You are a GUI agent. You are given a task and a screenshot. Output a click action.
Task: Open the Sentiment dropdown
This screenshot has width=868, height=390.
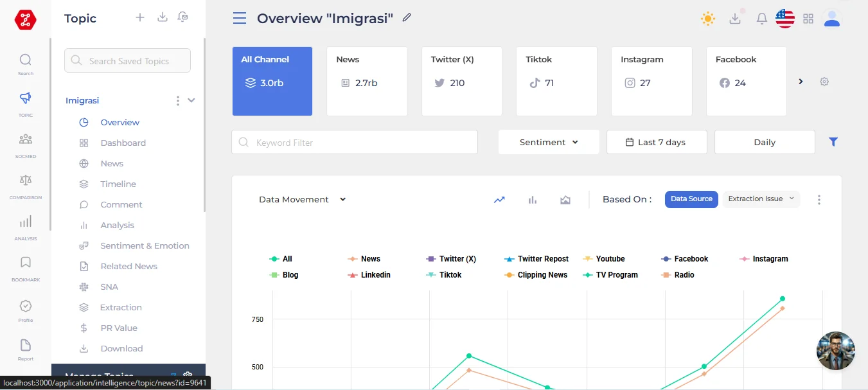[x=549, y=142]
